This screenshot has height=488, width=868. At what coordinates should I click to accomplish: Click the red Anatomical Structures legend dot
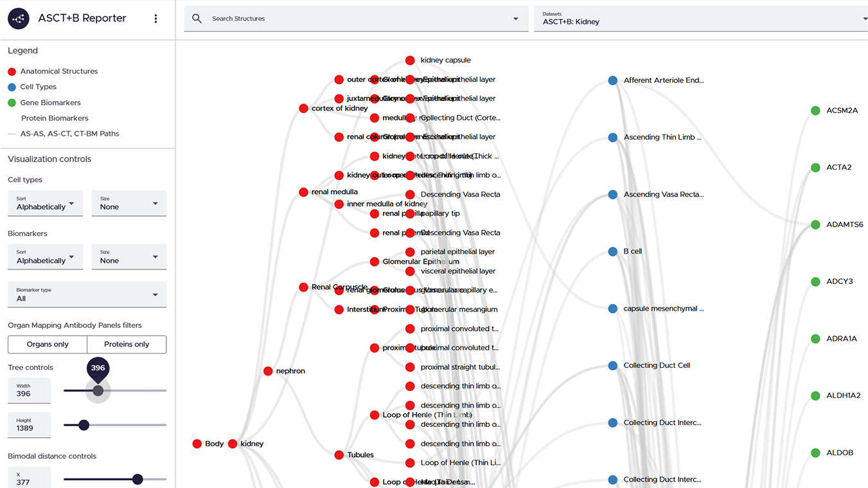click(x=11, y=71)
